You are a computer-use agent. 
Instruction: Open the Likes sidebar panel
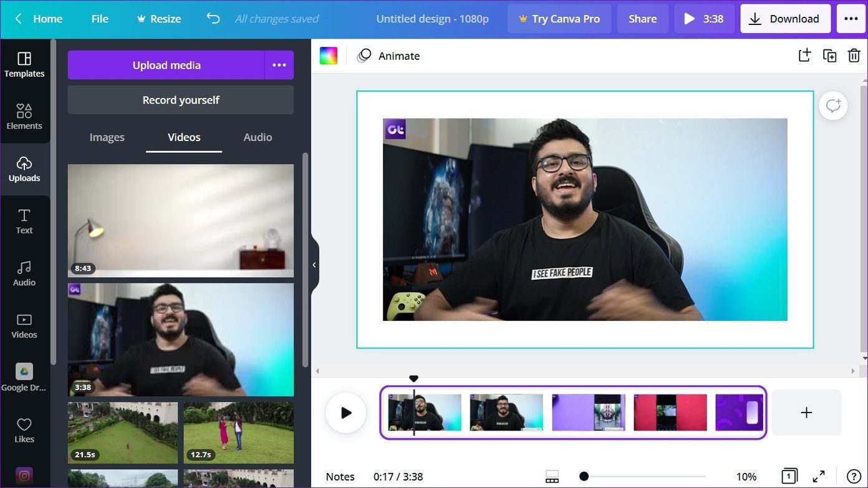(x=24, y=430)
